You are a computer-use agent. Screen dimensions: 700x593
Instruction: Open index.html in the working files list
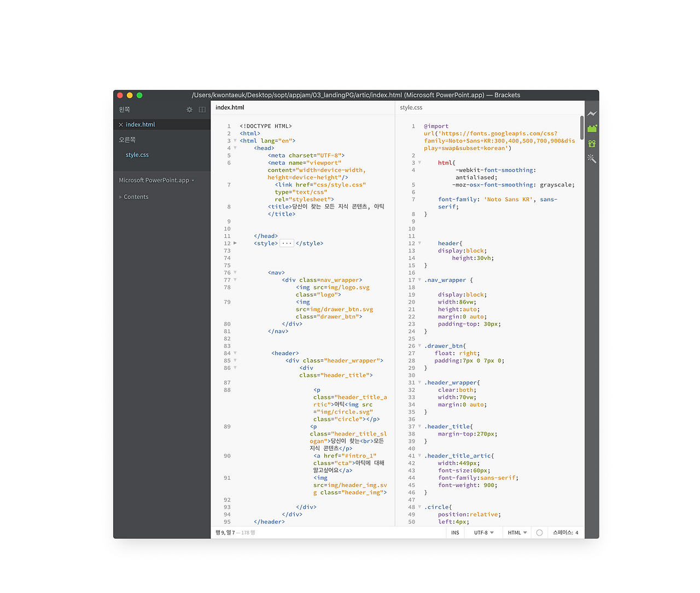pos(141,125)
